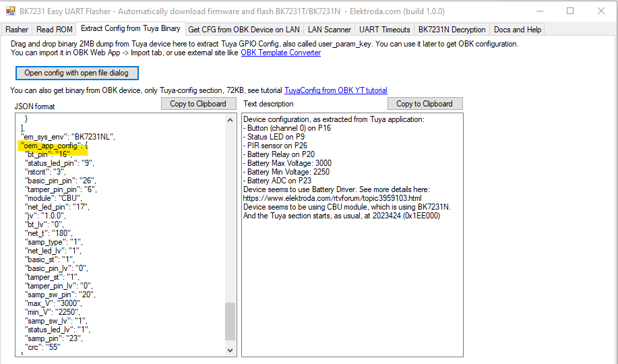This screenshot has width=618, height=364.
Task: Click the "bt_lv": "0" line
Action: [44, 224]
